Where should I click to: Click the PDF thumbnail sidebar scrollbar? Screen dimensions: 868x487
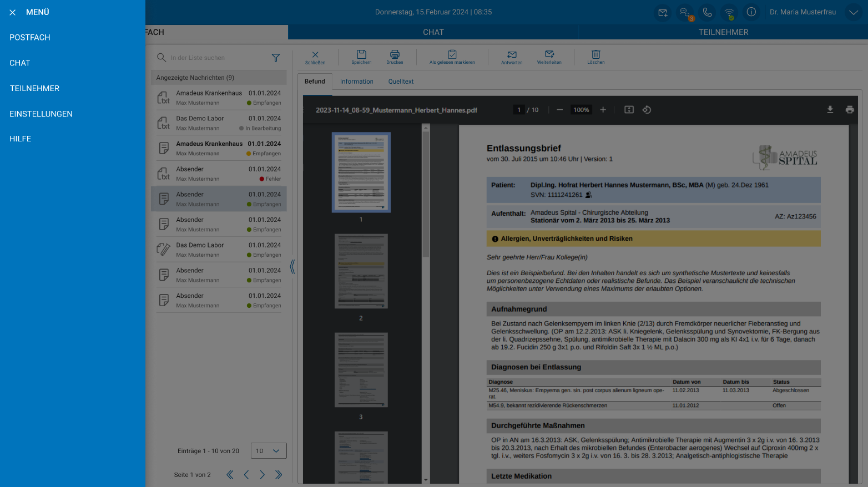pyautogui.click(x=426, y=194)
